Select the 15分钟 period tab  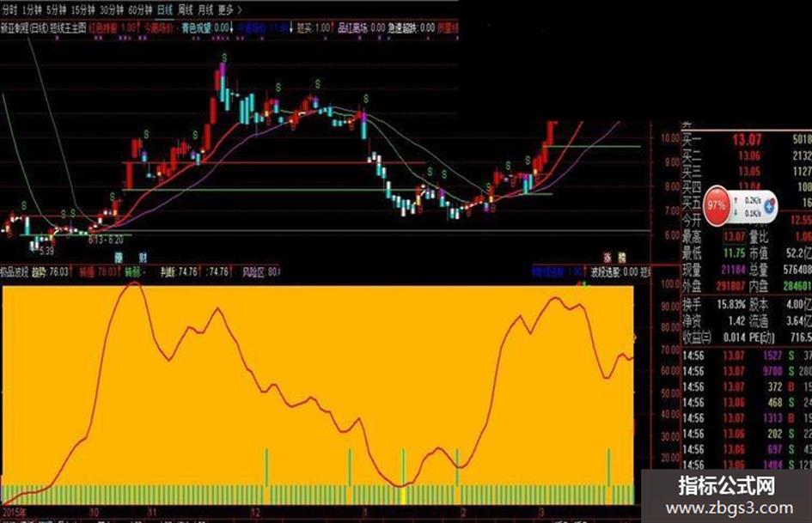(83, 9)
